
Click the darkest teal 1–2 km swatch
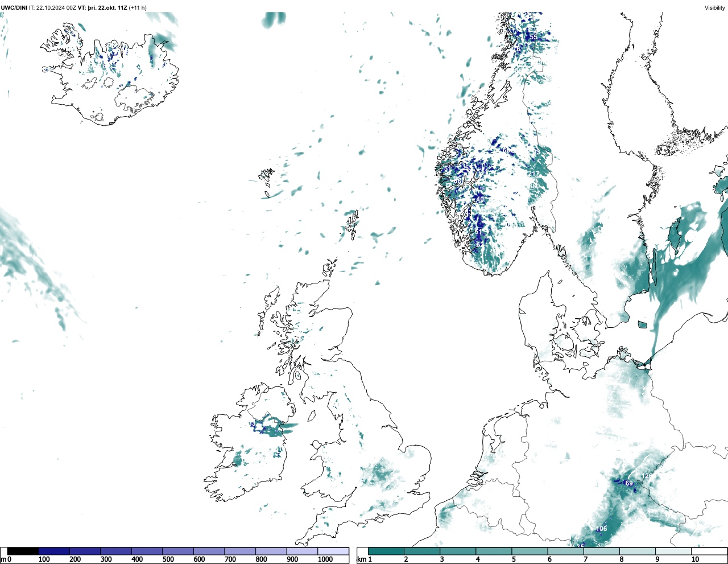[x=386, y=551]
